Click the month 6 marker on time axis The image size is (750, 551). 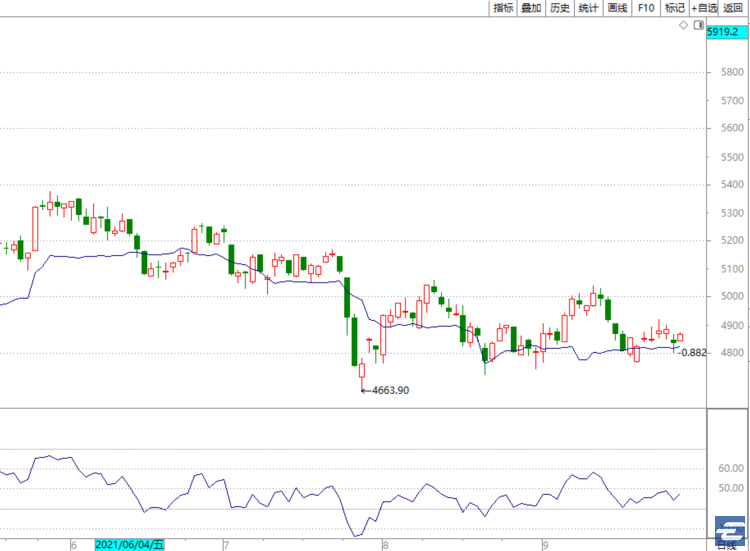pyautogui.click(x=74, y=545)
